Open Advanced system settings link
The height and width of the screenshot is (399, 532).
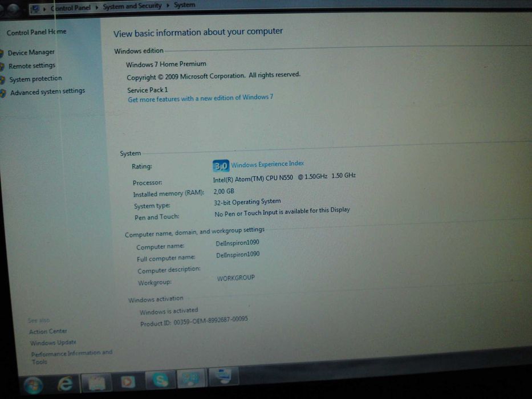(47, 92)
